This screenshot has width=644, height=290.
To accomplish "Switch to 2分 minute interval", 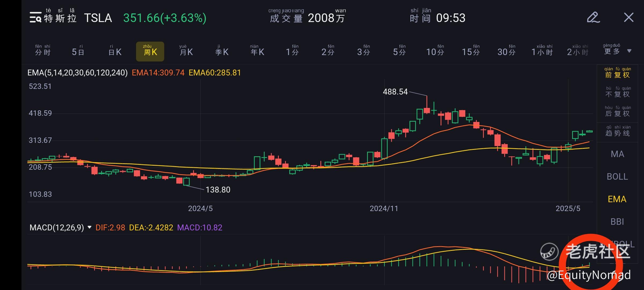I will point(328,51).
